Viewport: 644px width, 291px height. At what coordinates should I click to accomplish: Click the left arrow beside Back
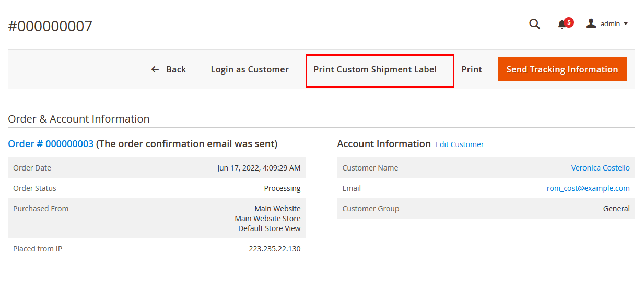[155, 69]
